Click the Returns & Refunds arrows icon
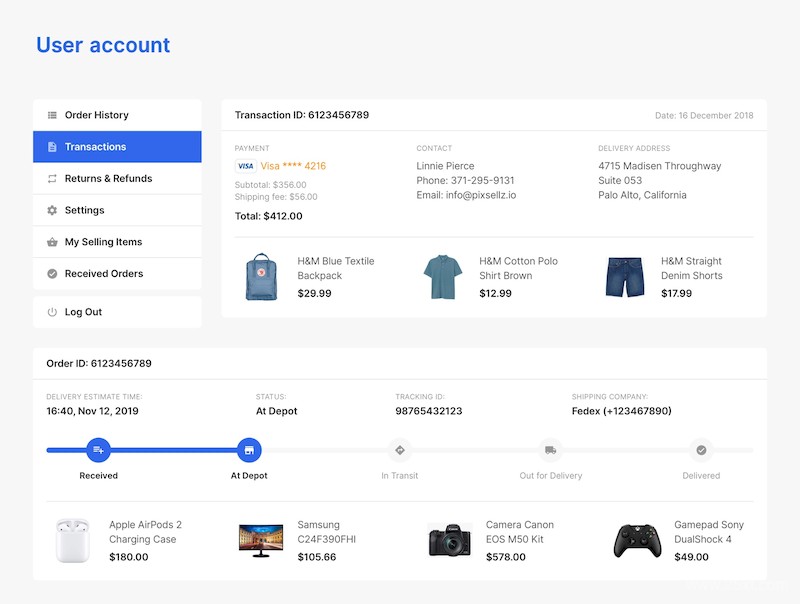Viewport: 800px width, 604px height. (x=52, y=179)
